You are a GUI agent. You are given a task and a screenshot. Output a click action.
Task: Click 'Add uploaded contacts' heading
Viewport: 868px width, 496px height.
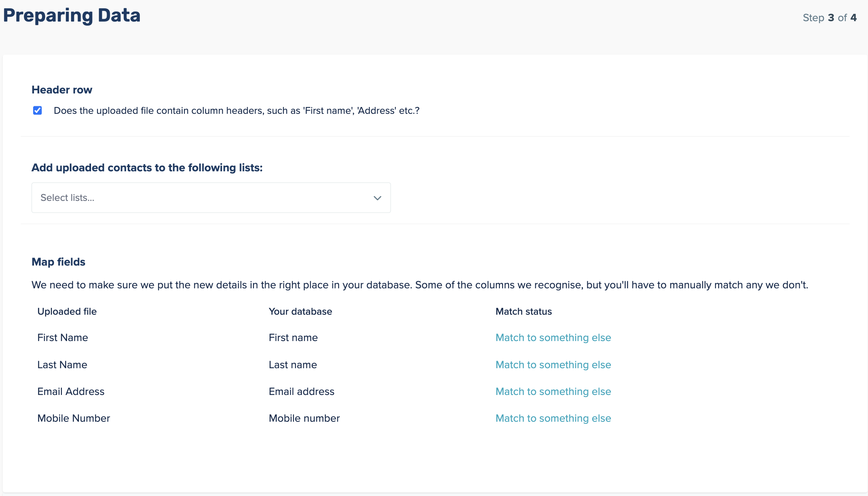(x=147, y=168)
